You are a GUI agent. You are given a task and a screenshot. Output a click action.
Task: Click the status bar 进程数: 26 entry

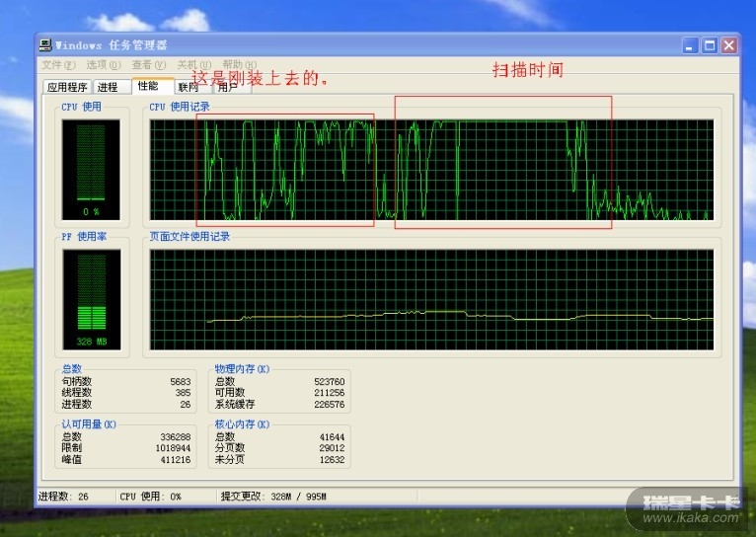pos(63,497)
